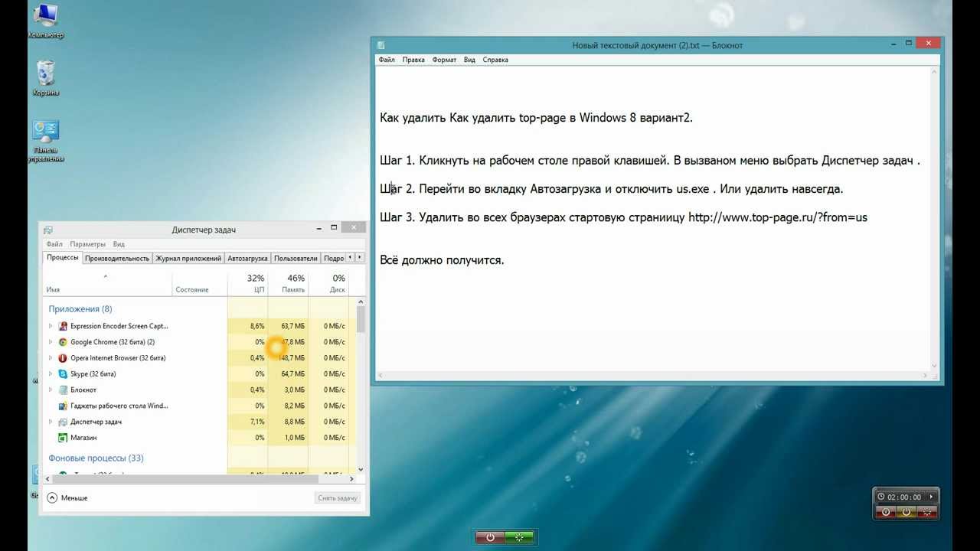Screen dimensions: 980x551
Task: Expand the Блокнот process row
Action: coord(51,390)
